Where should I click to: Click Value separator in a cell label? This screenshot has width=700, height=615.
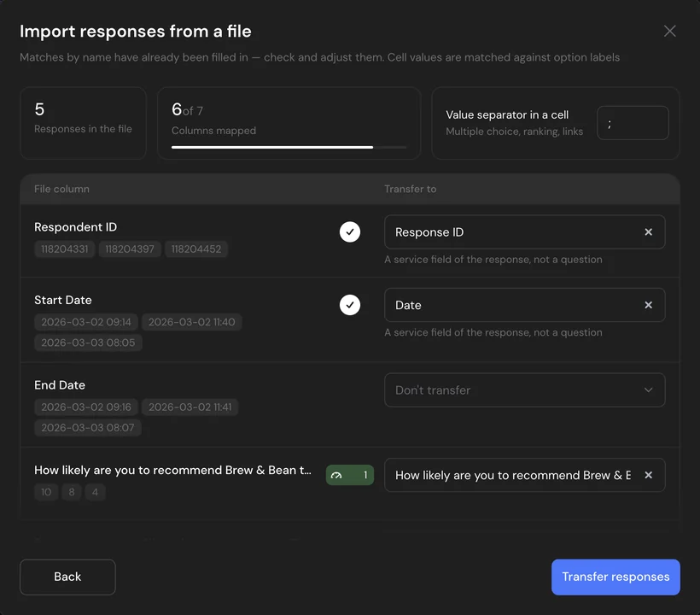507,114
